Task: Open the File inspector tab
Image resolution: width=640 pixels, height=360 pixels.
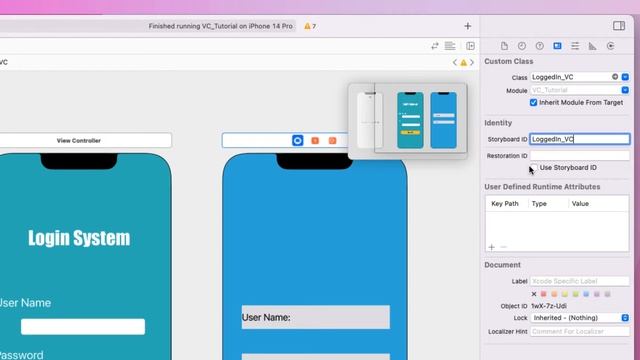Action: [x=504, y=46]
